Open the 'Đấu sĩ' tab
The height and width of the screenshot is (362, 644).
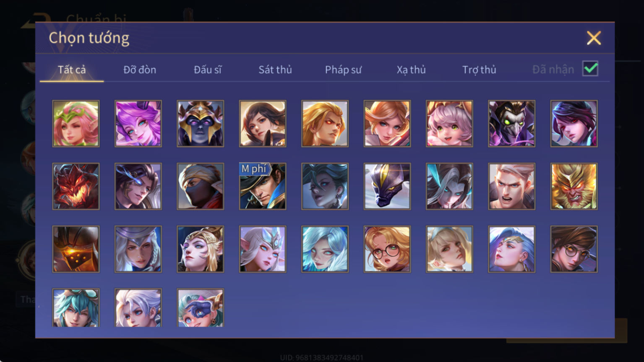(208, 70)
